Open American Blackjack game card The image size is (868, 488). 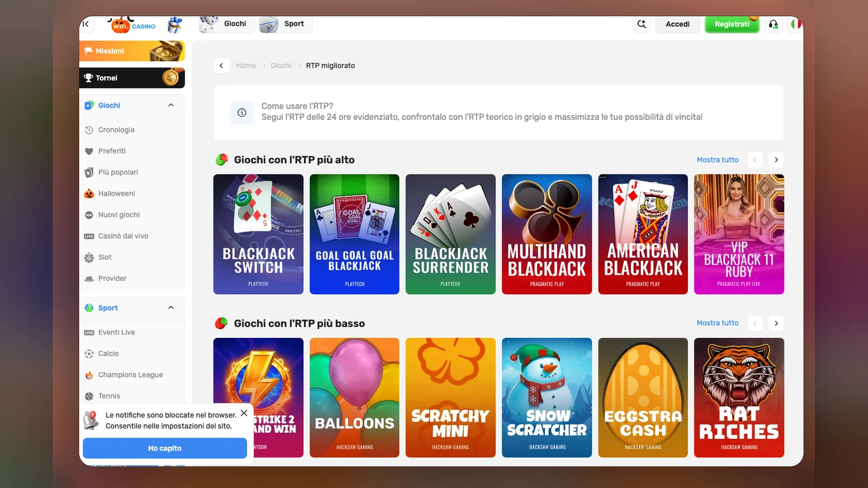(643, 234)
